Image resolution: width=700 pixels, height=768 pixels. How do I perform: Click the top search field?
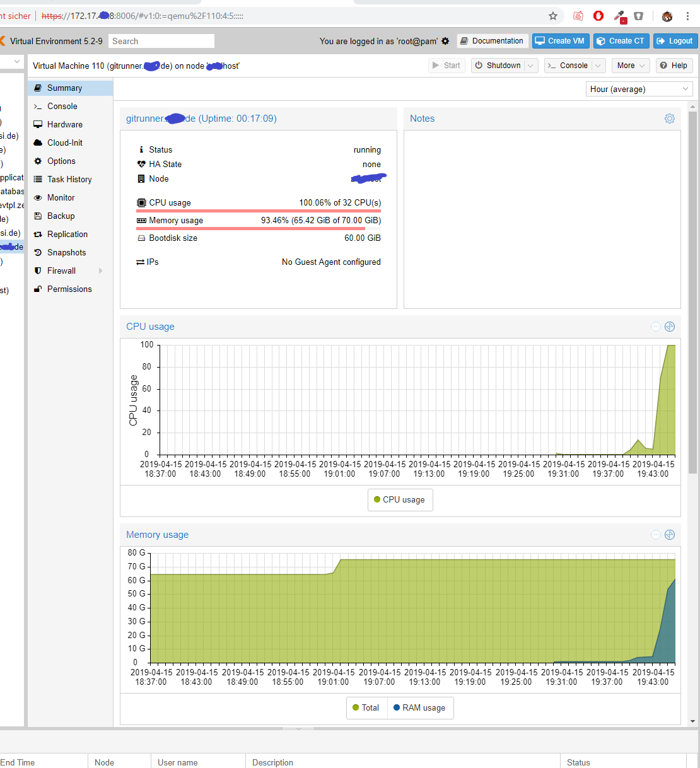(161, 41)
